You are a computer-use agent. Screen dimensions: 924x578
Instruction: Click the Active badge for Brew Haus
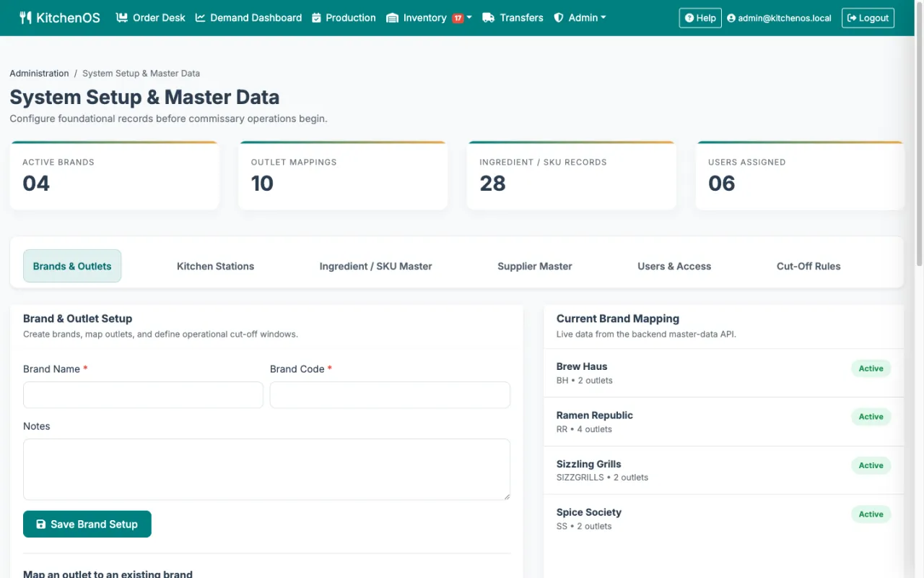click(x=871, y=368)
